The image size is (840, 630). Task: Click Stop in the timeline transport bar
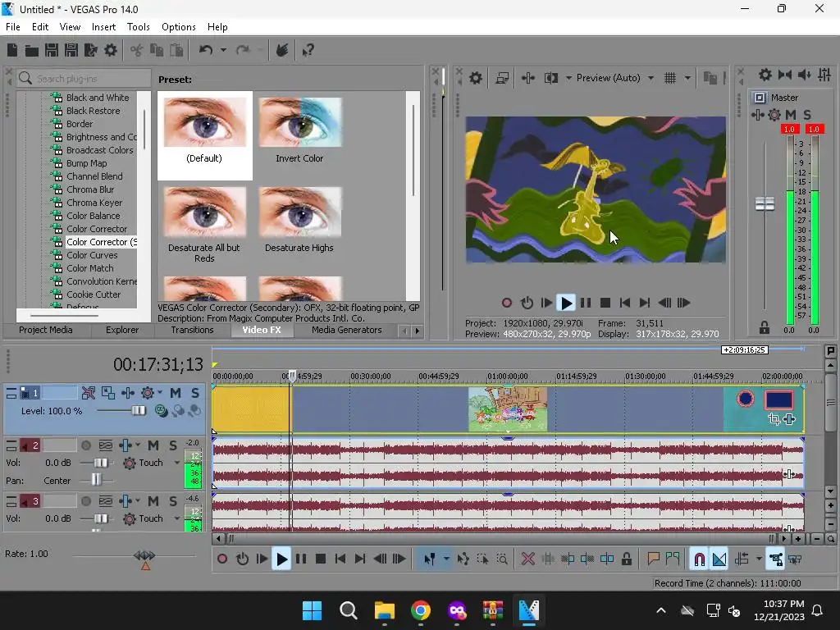pyautogui.click(x=321, y=559)
